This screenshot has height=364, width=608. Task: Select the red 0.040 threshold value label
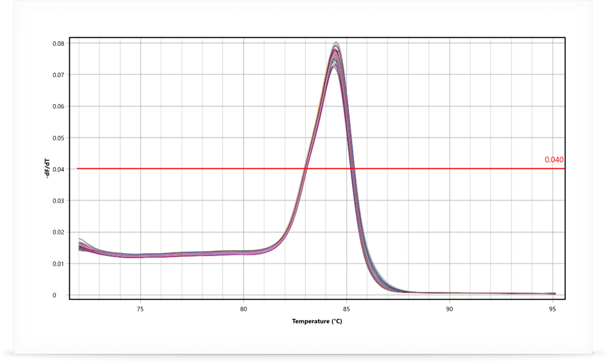[553, 160]
